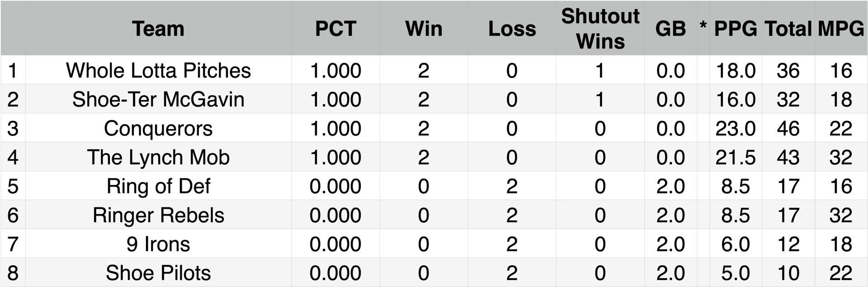Screen dimensions: 868x287
Task: Select the Ring of Def cell
Action: coord(158,187)
